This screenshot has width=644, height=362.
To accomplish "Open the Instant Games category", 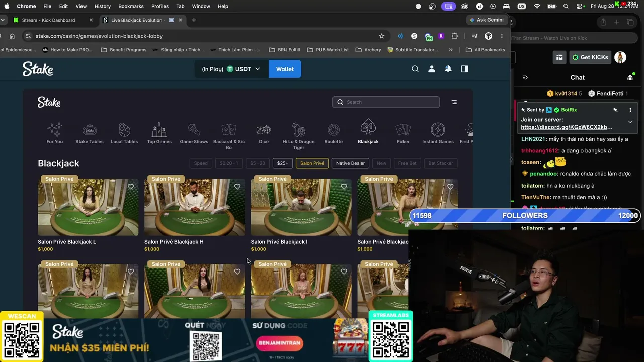I will pyautogui.click(x=438, y=133).
